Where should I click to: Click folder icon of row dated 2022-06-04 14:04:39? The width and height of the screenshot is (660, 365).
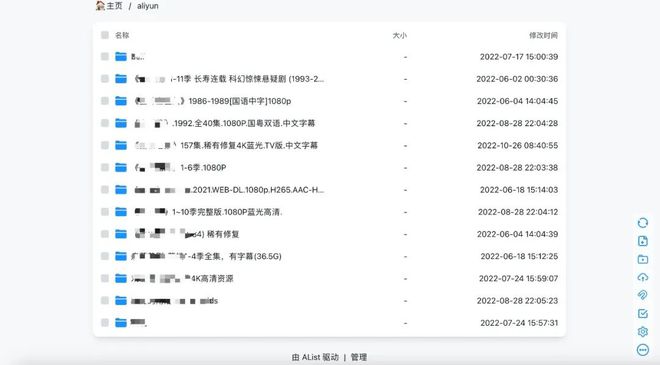point(121,234)
